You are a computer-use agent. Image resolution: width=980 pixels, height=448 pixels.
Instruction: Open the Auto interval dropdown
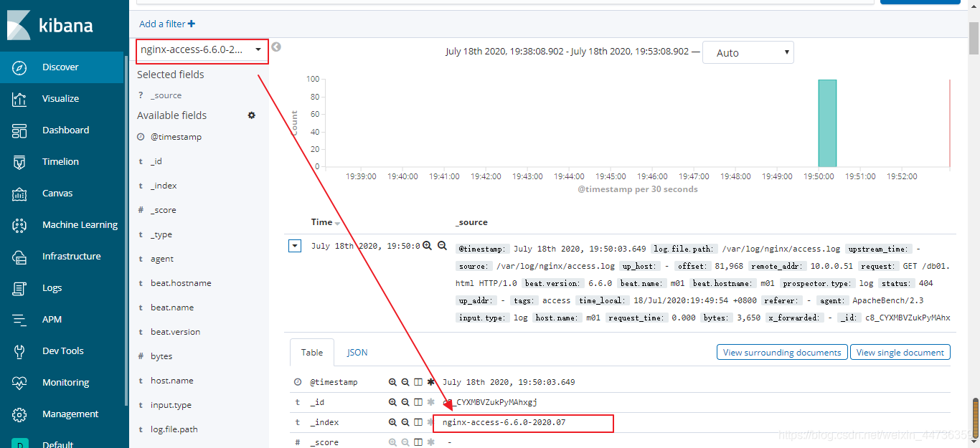(748, 52)
